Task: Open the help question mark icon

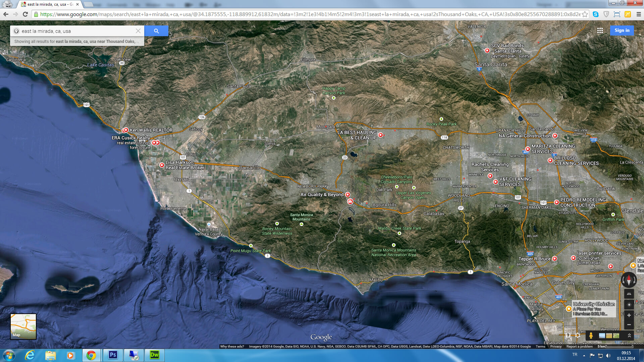Action: click(x=568, y=336)
